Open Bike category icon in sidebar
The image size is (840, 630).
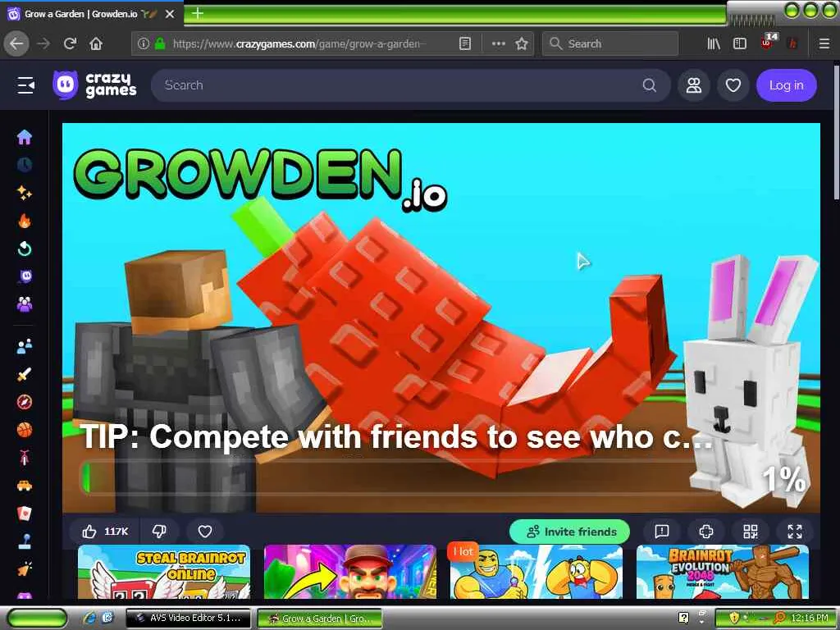[x=25, y=458]
